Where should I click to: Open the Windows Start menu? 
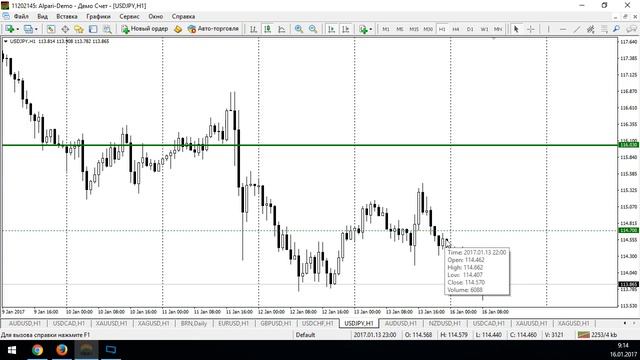click(x=12, y=350)
